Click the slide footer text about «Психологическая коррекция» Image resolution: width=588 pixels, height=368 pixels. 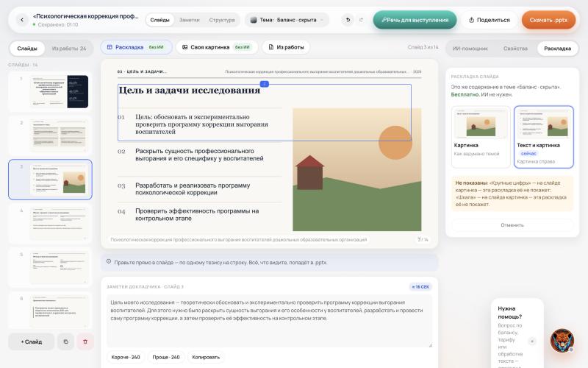(238, 240)
